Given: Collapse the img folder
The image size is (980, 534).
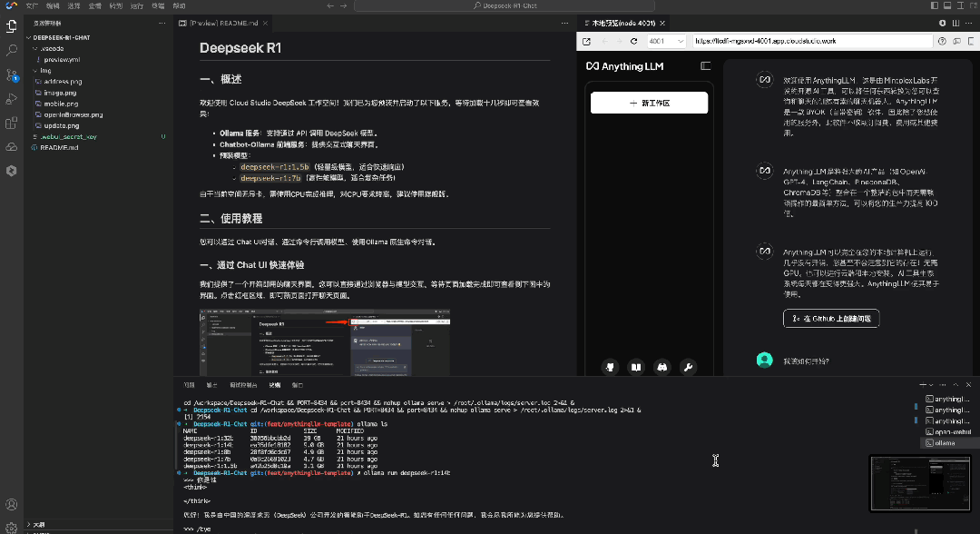Looking at the screenshot, I should pyautogui.click(x=45, y=71).
